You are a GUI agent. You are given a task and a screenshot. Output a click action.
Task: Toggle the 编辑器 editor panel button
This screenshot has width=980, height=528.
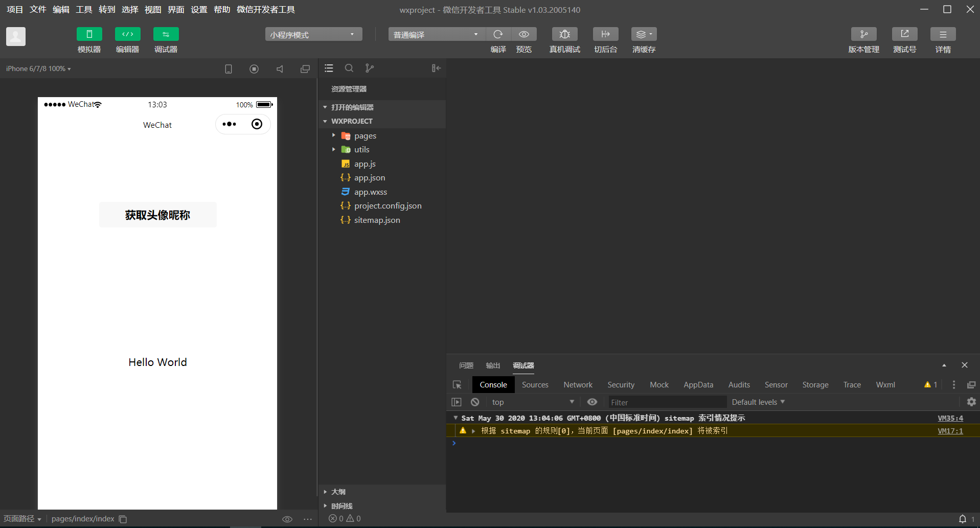click(128, 34)
